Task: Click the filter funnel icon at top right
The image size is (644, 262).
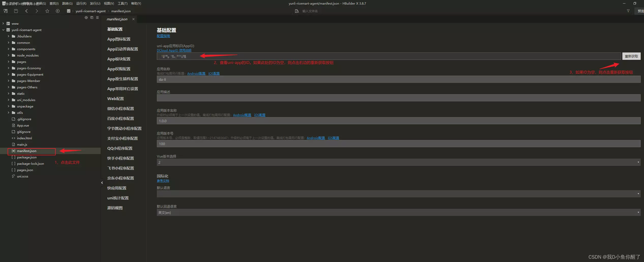Action: coord(628,11)
